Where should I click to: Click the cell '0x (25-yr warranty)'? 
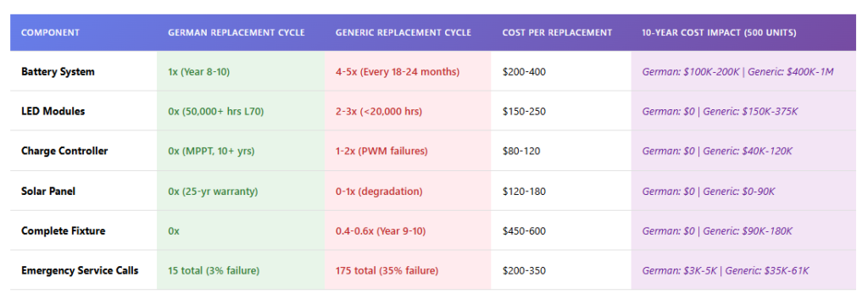(x=213, y=191)
